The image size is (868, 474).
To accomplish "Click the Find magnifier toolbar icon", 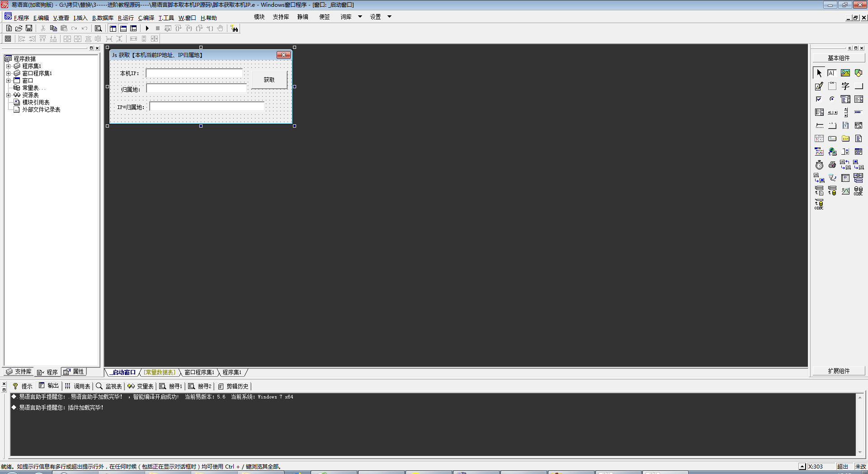I will tap(98, 28).
